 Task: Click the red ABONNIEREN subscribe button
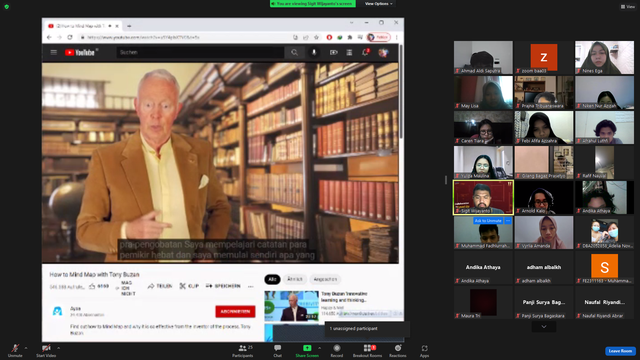tap(236, 311)
